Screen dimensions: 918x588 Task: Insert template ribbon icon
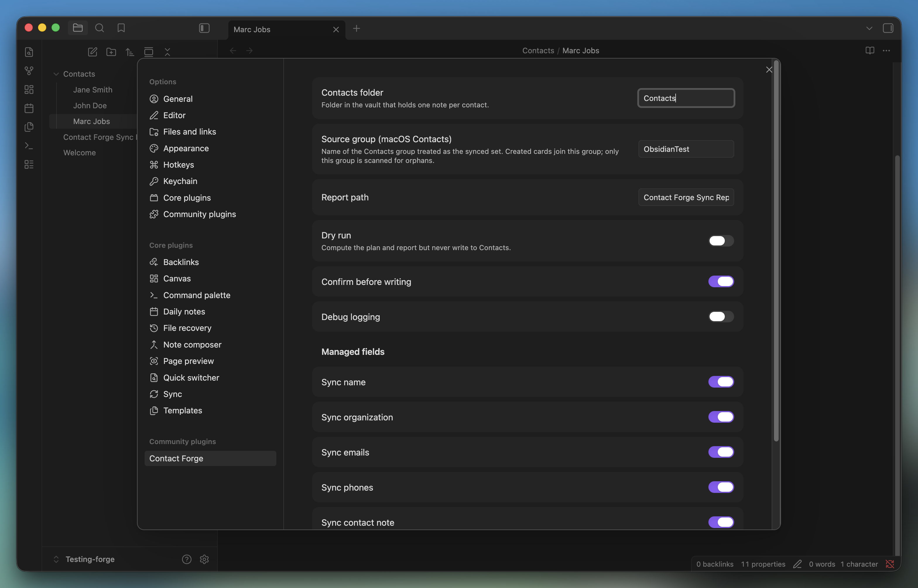tap(29, 127)
